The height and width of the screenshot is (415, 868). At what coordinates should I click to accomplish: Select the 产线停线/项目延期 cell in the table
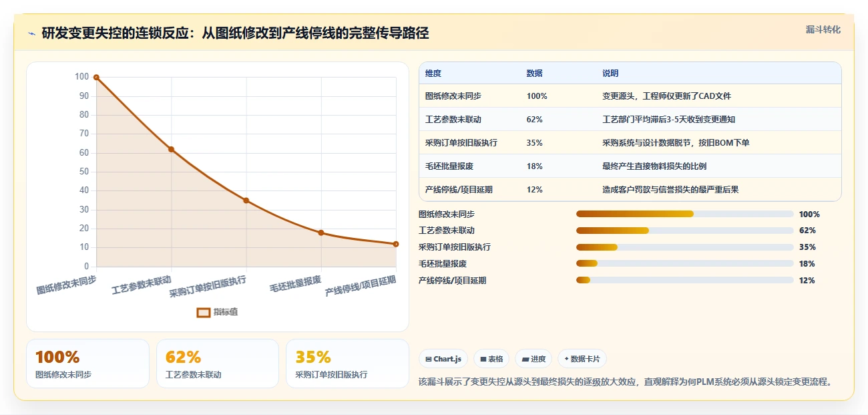click(x=459, y=190)
